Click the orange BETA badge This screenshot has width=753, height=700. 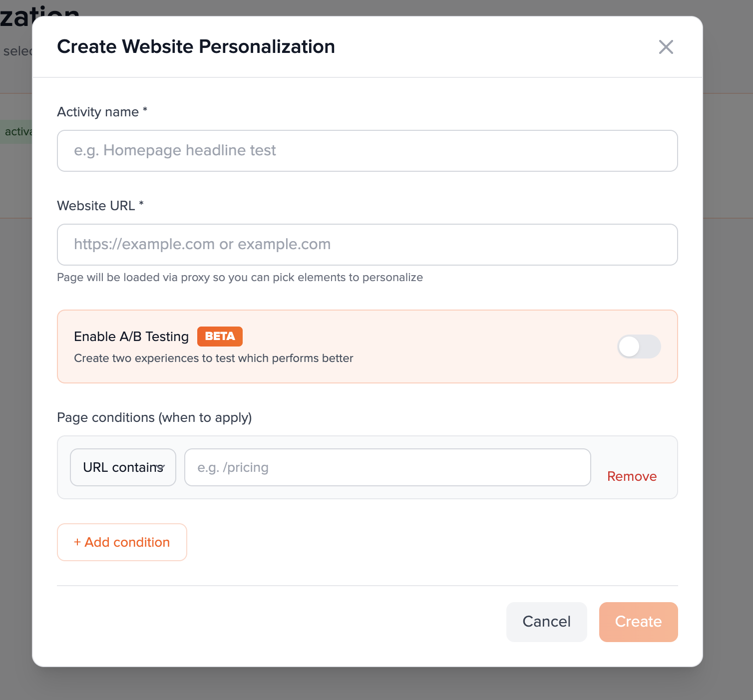pyautogui.click(x=220, y=337)
